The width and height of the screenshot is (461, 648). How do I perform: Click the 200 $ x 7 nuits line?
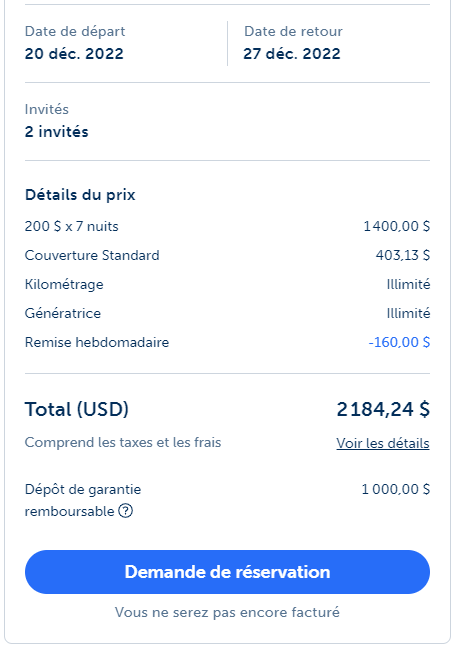click(x=71, y=226)
